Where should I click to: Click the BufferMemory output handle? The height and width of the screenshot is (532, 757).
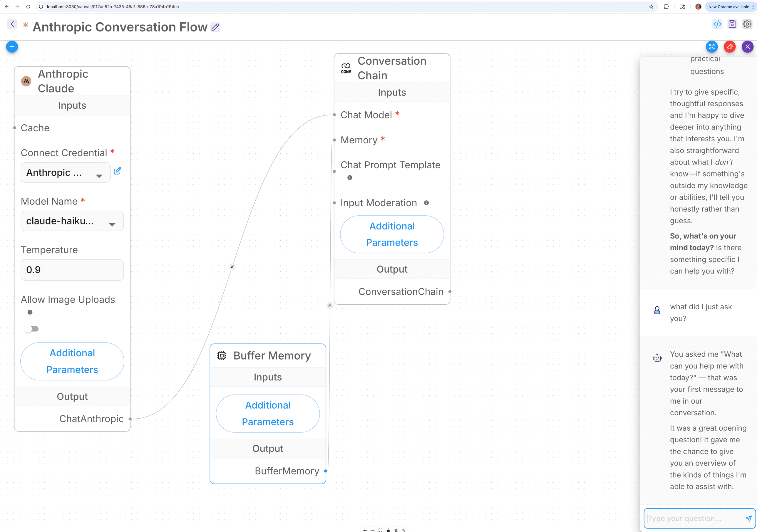click(x=326, y=471)
